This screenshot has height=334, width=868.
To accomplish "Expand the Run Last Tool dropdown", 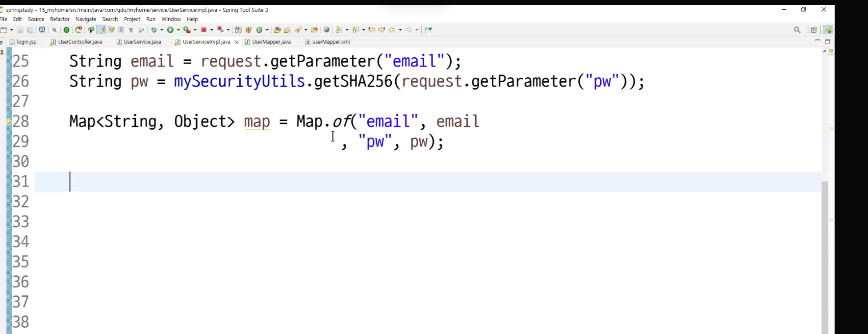I will coord(195,30).
